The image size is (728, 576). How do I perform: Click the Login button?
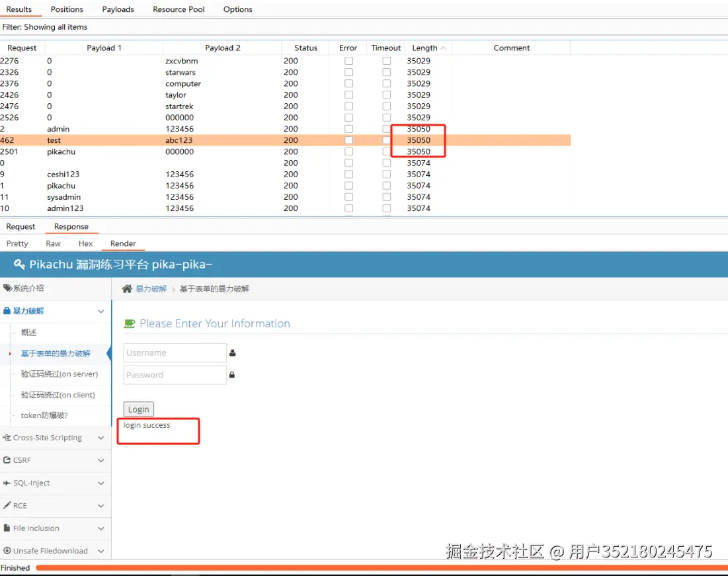click(x=138, y=409)
